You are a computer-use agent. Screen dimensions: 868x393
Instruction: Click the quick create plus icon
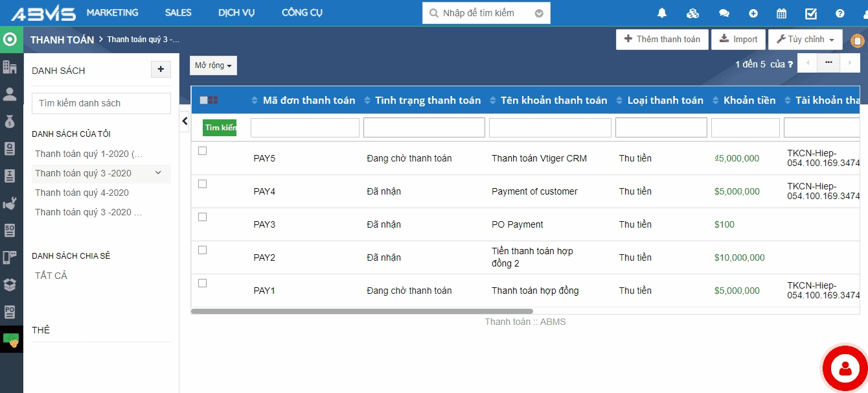pos(753,13)
